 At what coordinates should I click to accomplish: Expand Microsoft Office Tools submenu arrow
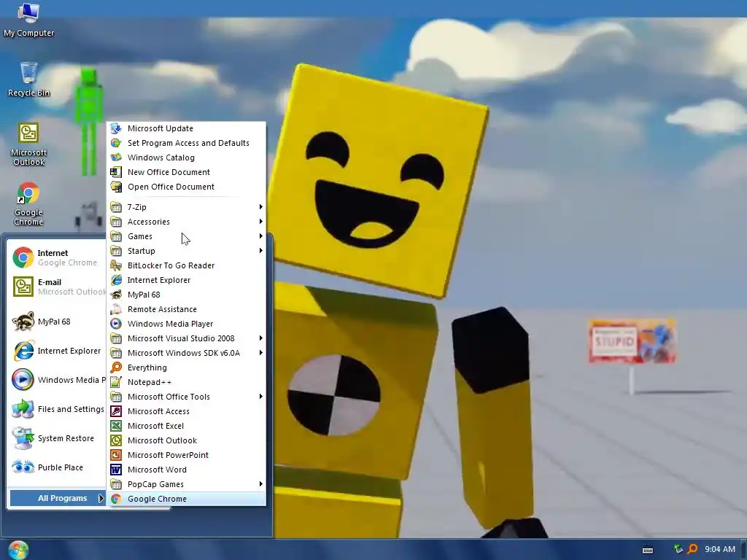pos(260,397)
